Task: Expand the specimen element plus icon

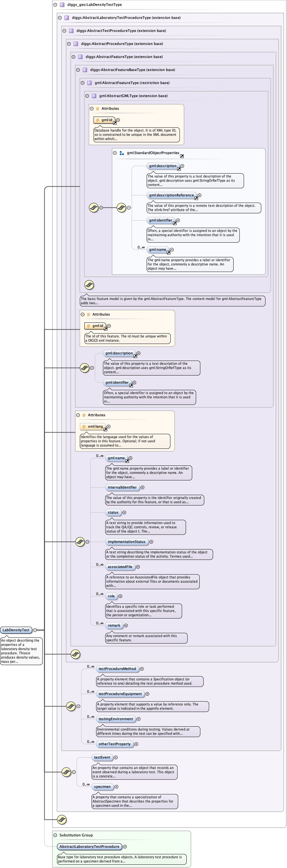Action: 117,787
